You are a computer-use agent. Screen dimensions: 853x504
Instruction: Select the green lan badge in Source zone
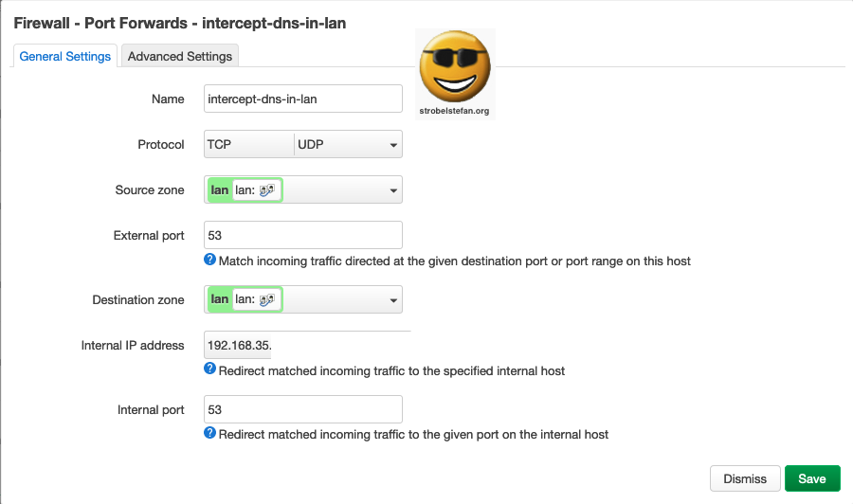[x=220, y=189]
